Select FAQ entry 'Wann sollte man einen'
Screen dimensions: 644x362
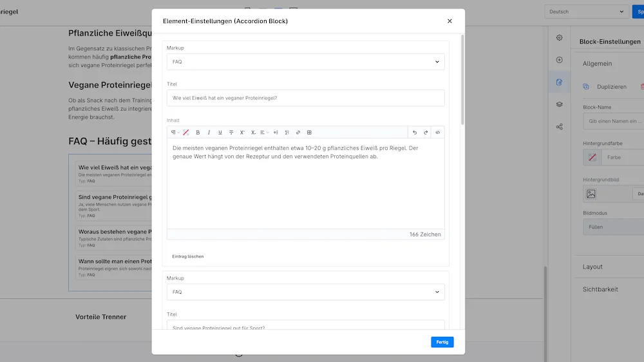(x=113, y=267)
